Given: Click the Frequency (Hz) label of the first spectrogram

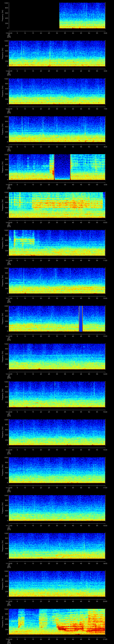Looking at the screenshot, I should pyautogui.click(x=3, y=16).
